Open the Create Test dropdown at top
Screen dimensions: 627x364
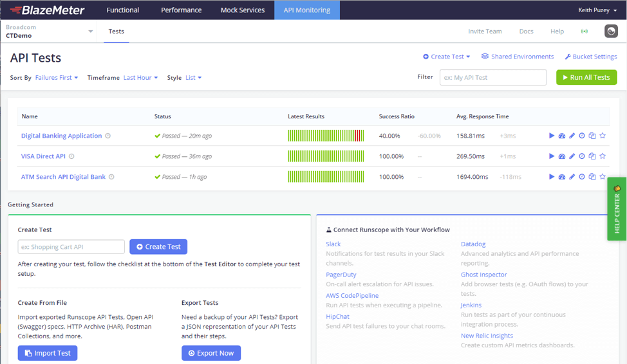447,57
